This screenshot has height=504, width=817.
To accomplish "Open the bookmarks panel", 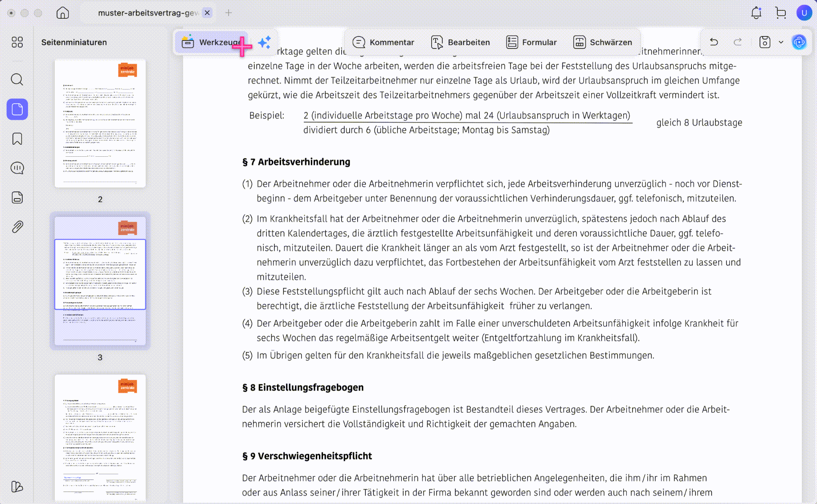I will point(17,139).
